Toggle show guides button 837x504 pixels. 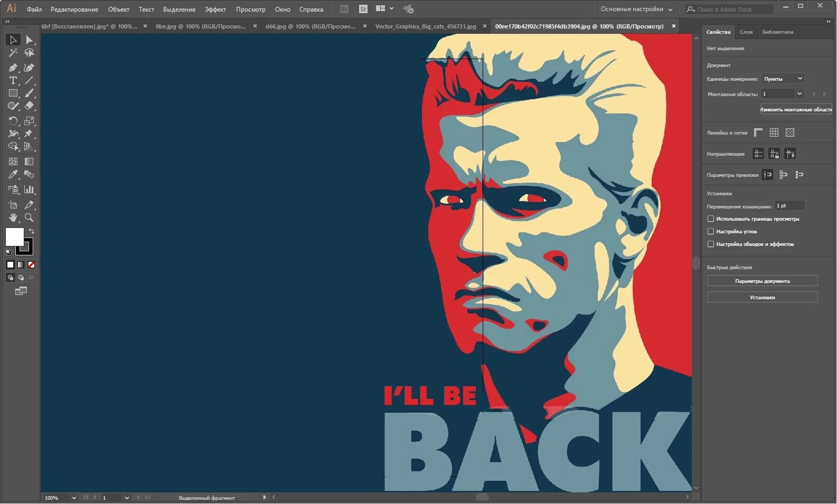click(x=758, y=154)
